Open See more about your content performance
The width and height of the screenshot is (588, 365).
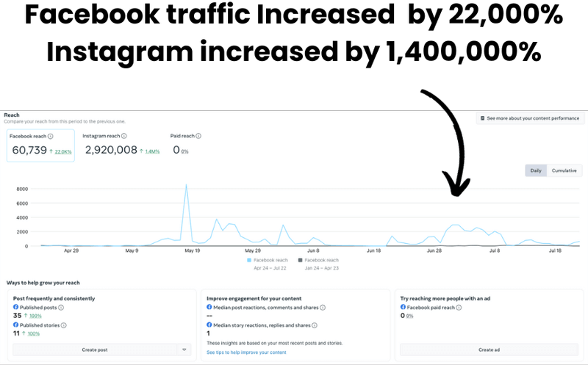(529, 118)
